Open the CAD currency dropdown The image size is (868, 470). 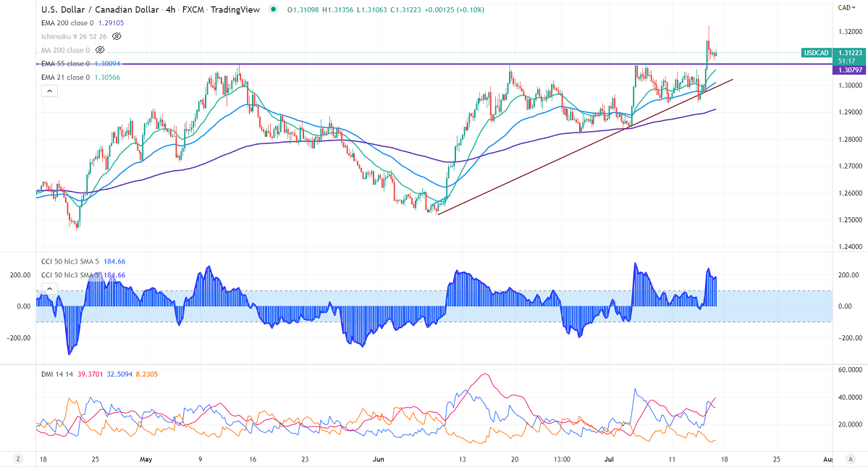846,8
